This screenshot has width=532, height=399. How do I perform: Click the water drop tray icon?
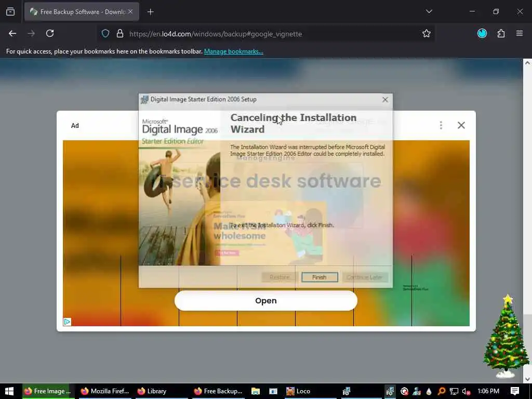click(429, 391)
